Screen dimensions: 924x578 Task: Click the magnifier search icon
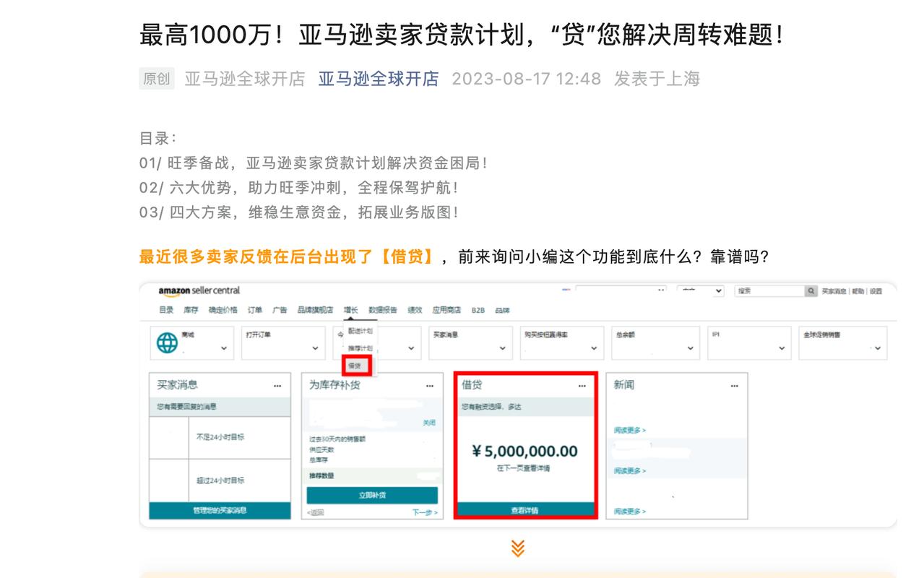811,290
